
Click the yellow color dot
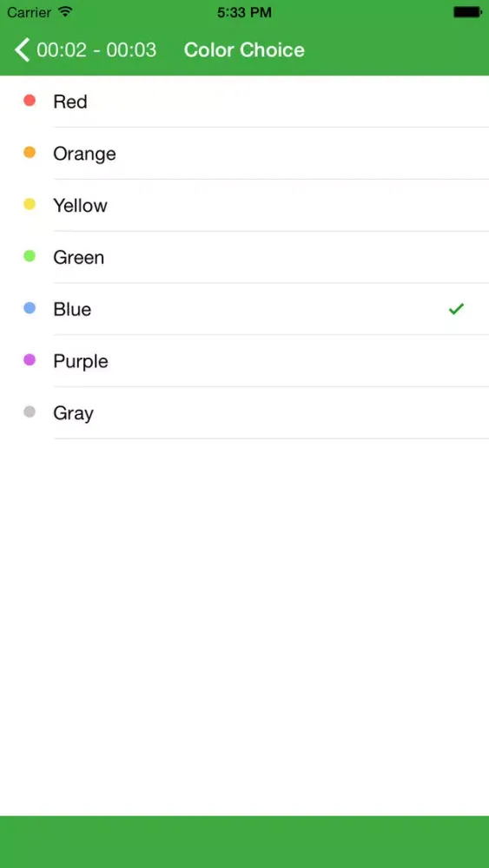click(x=30, y=204)
